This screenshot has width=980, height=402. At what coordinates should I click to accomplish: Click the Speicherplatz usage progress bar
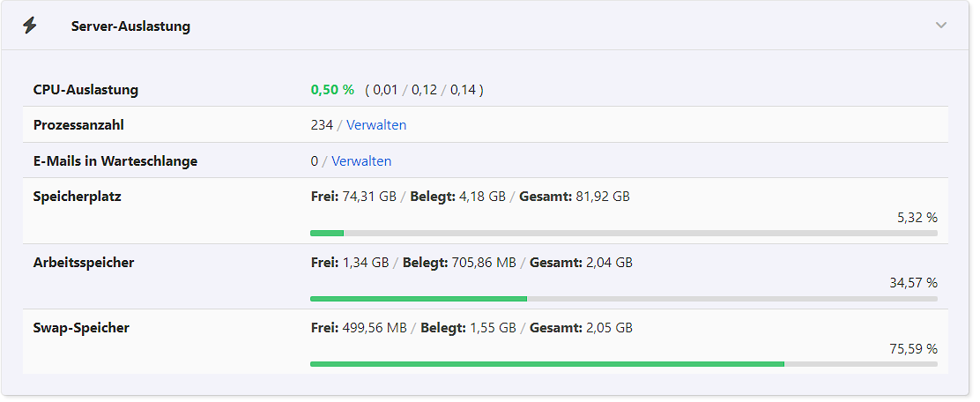pyautogui.click(x=623, y=234)
